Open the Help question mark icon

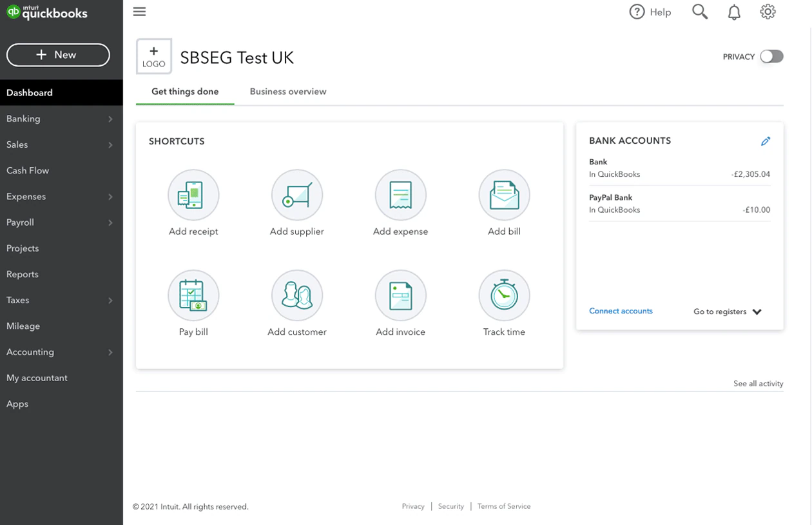pos(637,12)
